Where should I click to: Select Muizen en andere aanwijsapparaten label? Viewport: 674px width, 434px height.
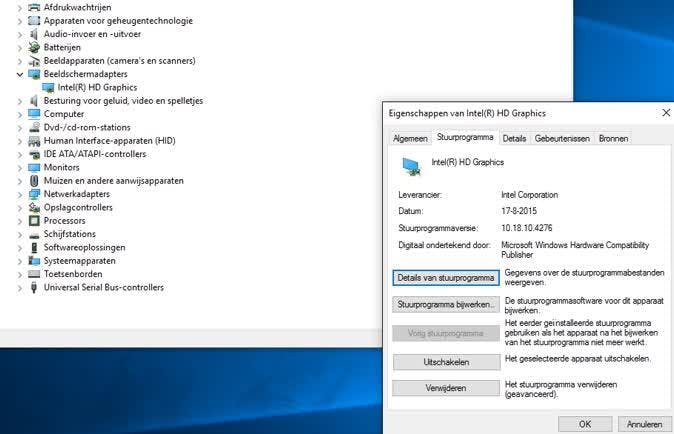(x=113, y=180)
